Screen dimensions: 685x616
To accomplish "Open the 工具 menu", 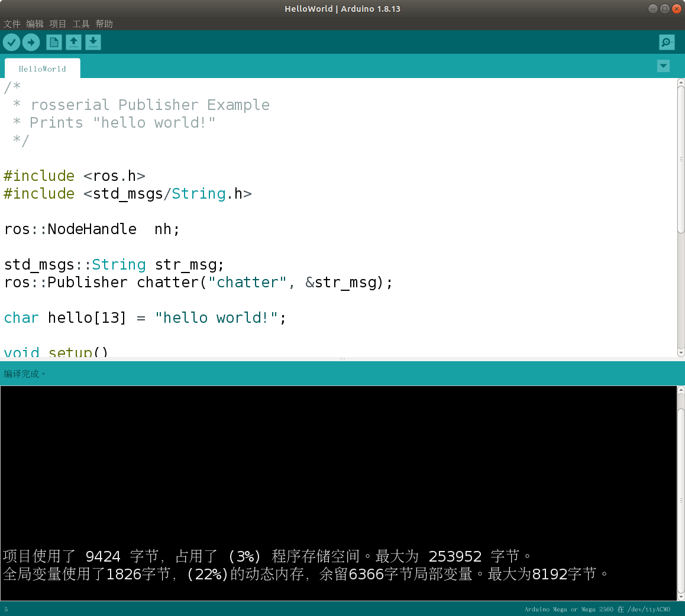I will click(x=80, y=24).
